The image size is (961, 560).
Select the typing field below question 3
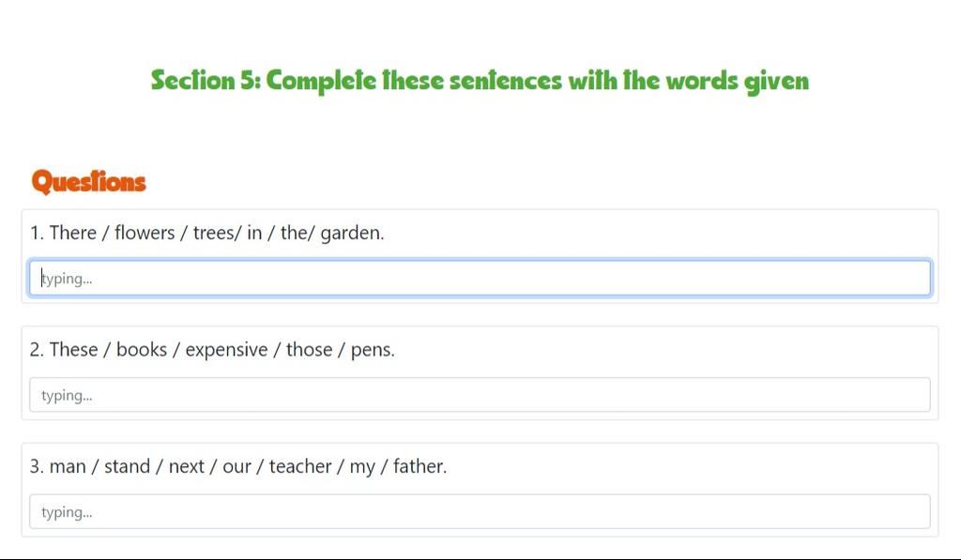(480, 511)
